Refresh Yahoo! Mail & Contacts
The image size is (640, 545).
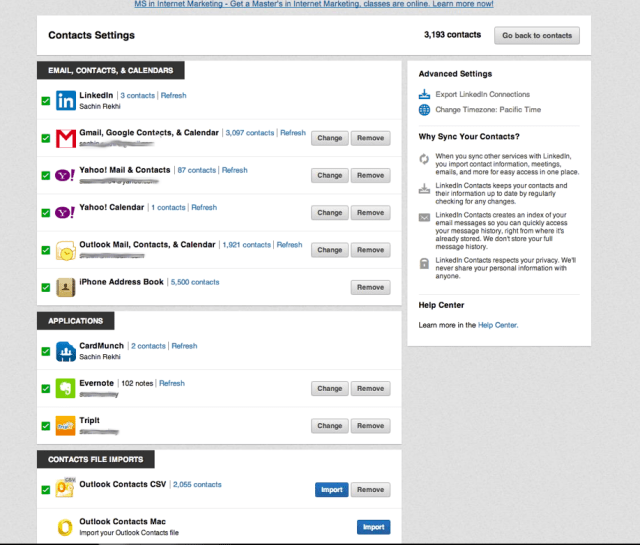[x=235, y=170]
